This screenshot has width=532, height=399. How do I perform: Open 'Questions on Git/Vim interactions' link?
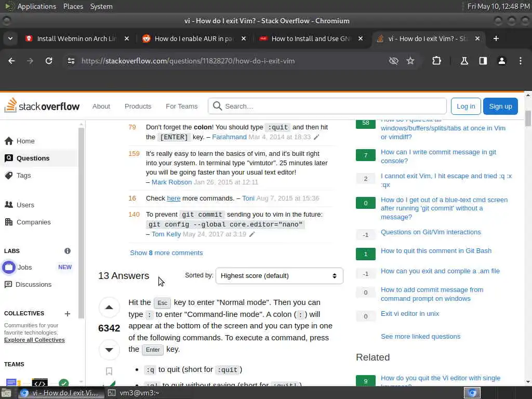(431, 232)
